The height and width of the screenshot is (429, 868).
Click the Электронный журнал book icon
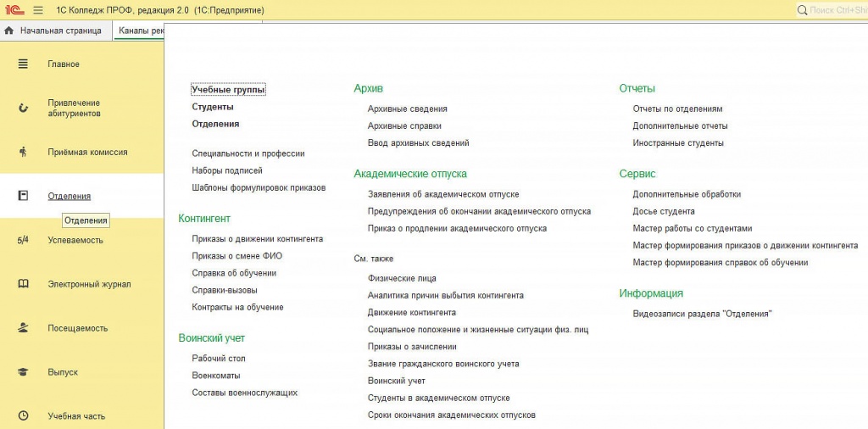pos(23,284)
